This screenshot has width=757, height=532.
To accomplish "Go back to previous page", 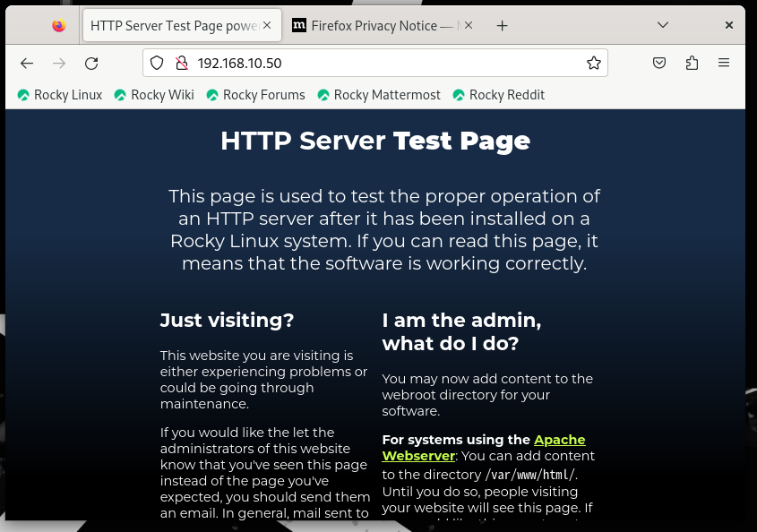I will coord(27,64).
